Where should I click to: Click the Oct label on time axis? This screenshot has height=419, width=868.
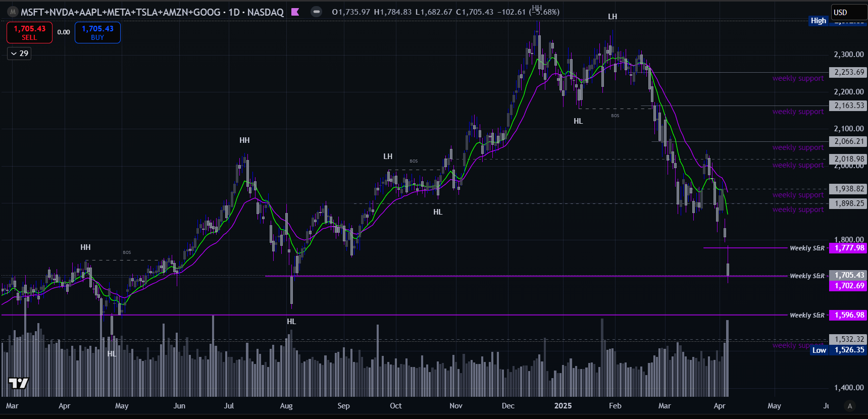tap(396, 406)
